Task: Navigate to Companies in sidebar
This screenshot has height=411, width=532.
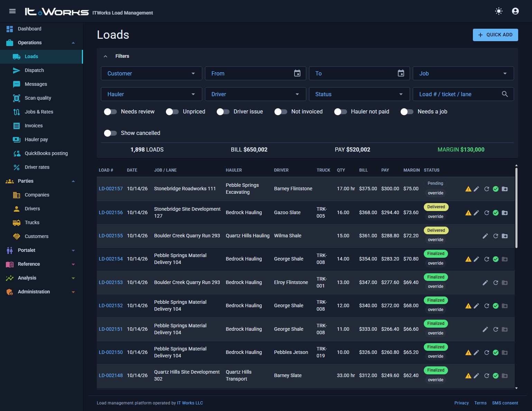Action: [x=41, y=195]
